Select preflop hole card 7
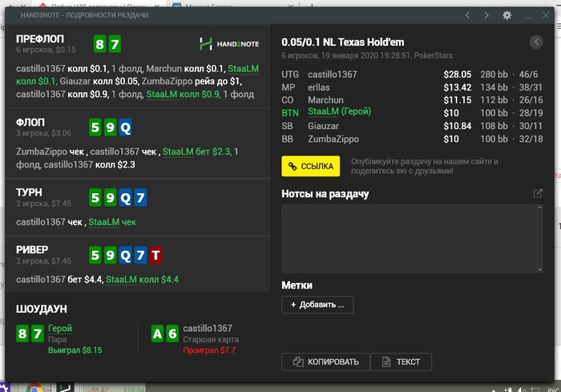Viewport: 561px width, 392px height. tap(115, 44)
